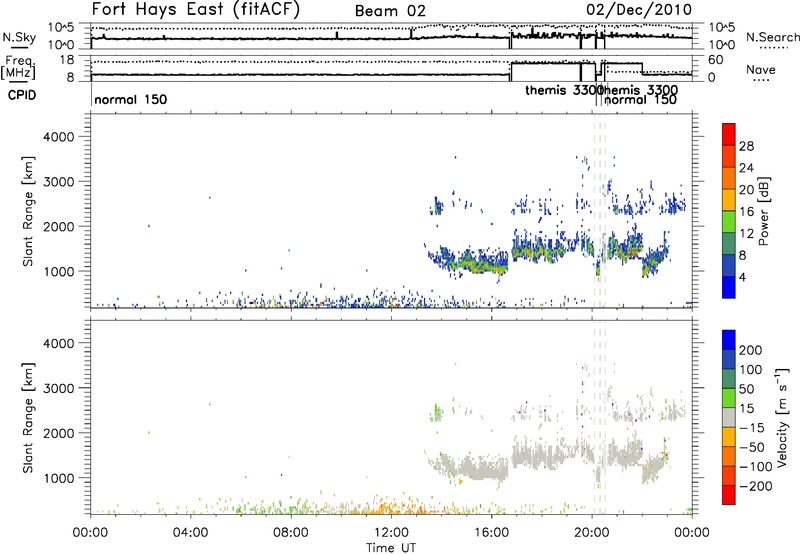Click the 'CPID' label

pyautogui.click(x=22, y=95)
